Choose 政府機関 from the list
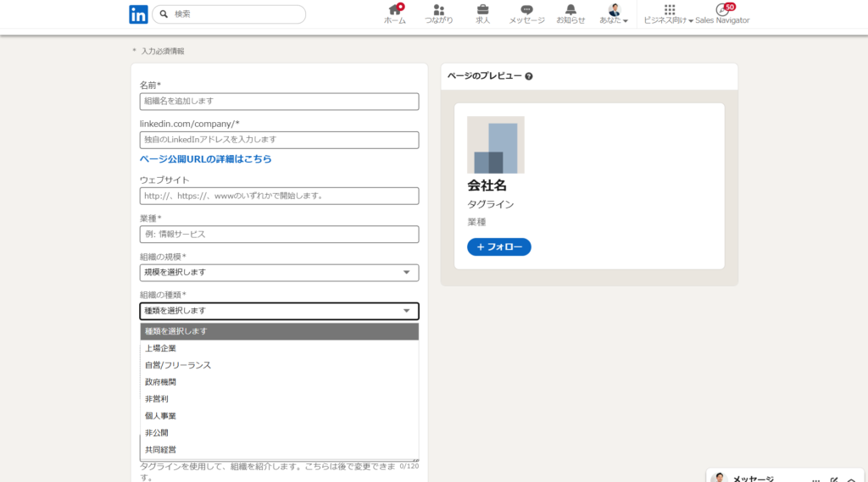This screenshot has height=482, width=868. point(279,382)
